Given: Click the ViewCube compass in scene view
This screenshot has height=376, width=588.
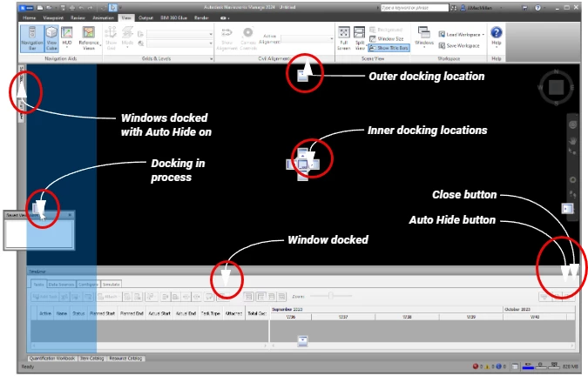Looking at the screenshot, I should 556,88.
